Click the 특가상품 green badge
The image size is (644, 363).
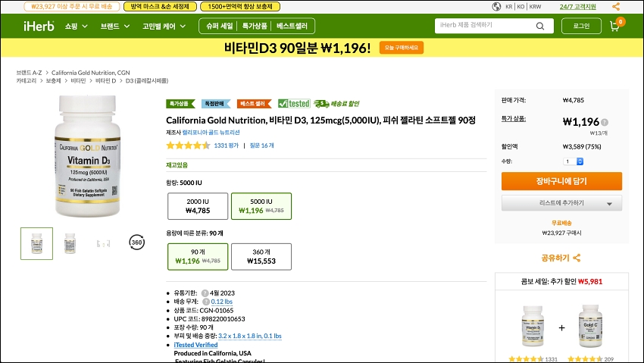pyautogui.click(x=180, y=104)
